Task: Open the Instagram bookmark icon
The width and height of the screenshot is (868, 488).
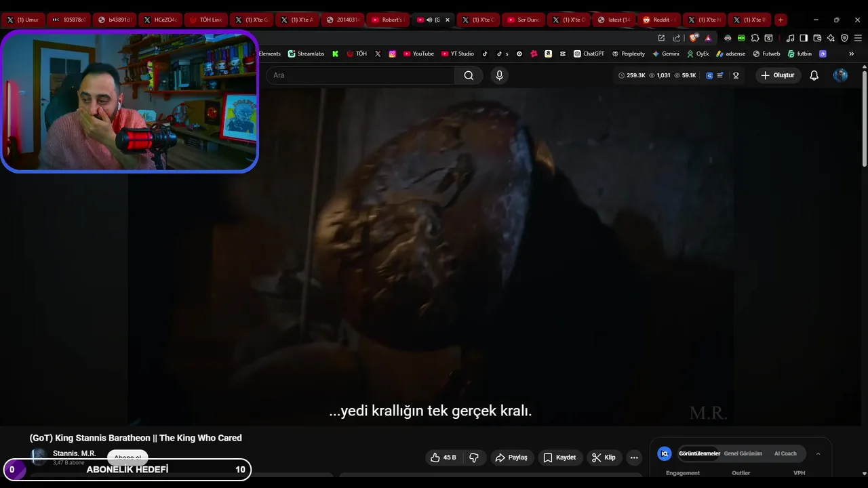Action: (392, 54)
